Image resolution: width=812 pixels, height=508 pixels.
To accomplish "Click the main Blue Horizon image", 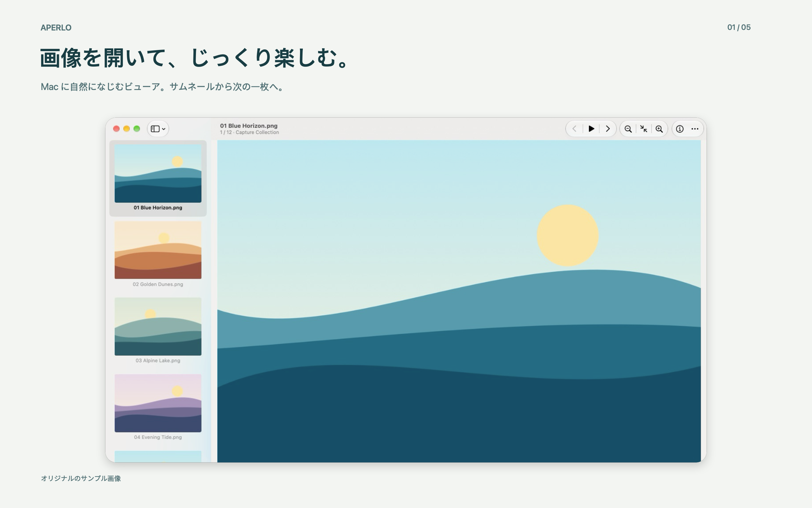I will click(459, 301).
